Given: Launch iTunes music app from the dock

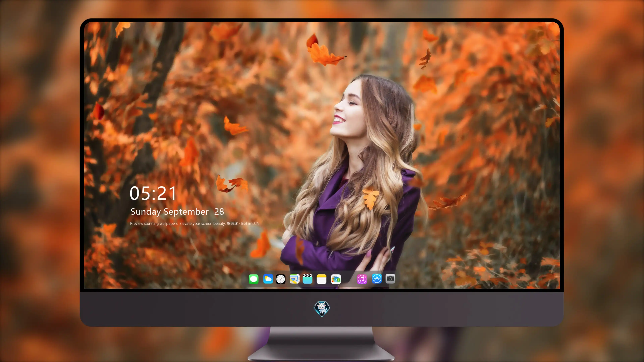Looking at the screenshot, I should click(x=362, y=279).
